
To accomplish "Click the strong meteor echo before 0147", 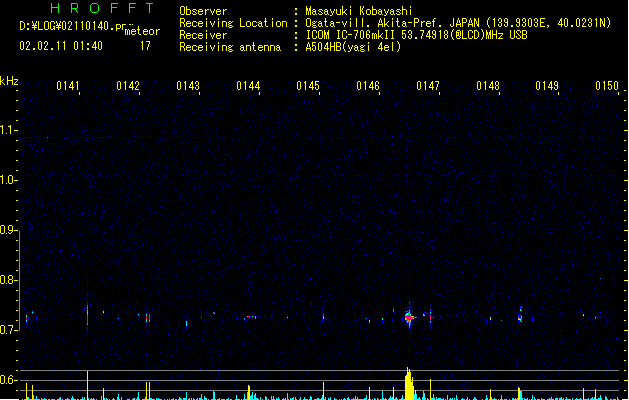I will pyautogui.click(x=409, y=317).
